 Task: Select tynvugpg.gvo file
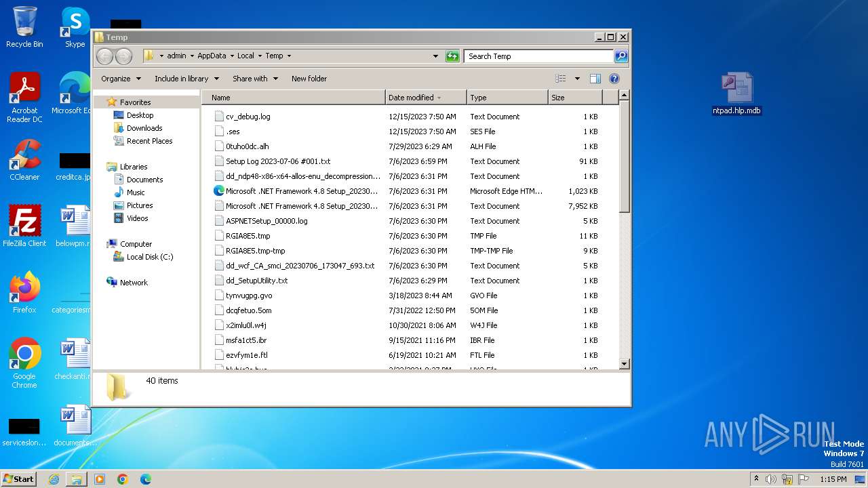[249, 296]
